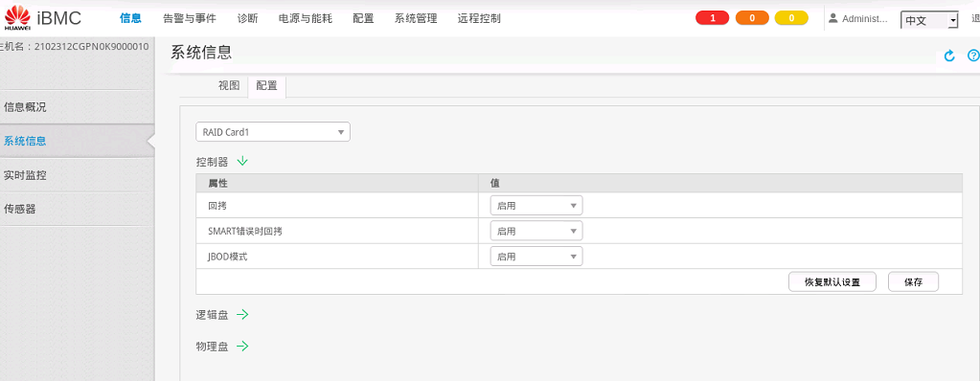Click the host name 2102312CGPN0K9000010 text

pyautogui.click(x=91, y=46)
